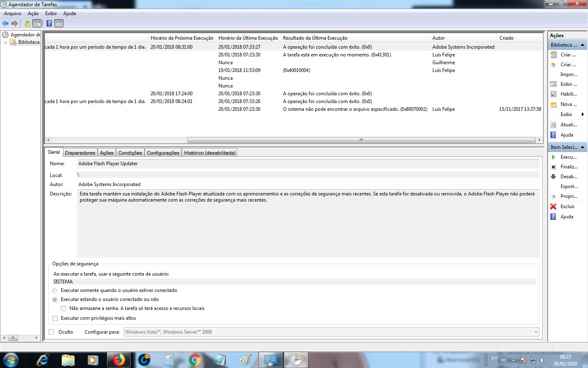Open the Ajuda menu in menu bar
This screenshot has height=368, width=588.
click(69, 13)
